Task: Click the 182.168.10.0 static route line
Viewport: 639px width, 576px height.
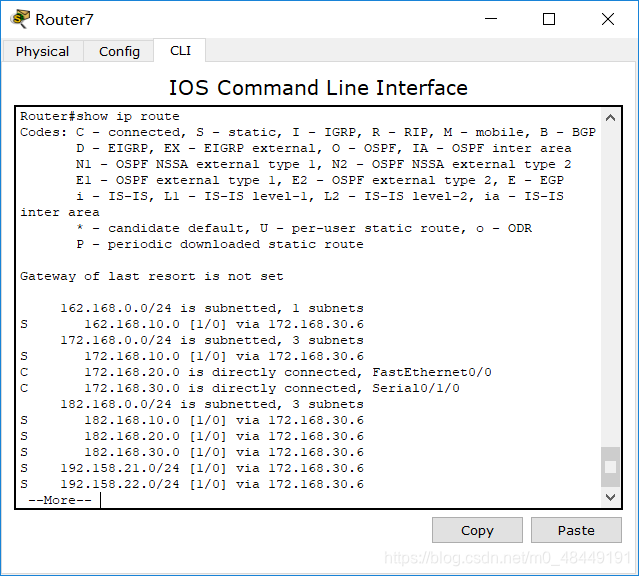Action: 192,420
